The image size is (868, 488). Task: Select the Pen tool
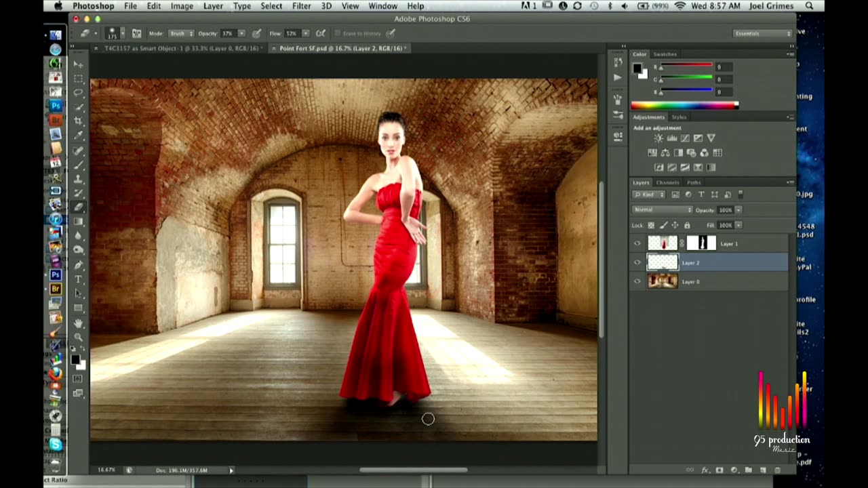(79, 265)
